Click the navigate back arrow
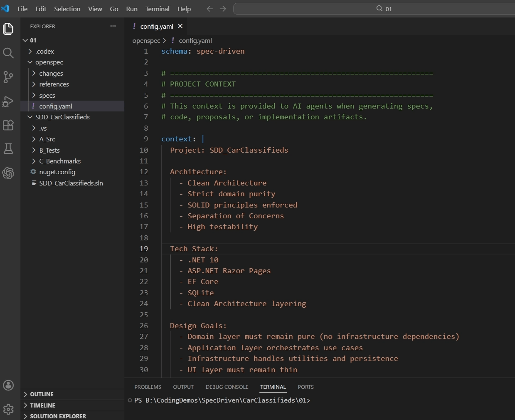 pyautogui.click(x=209, y=8)
